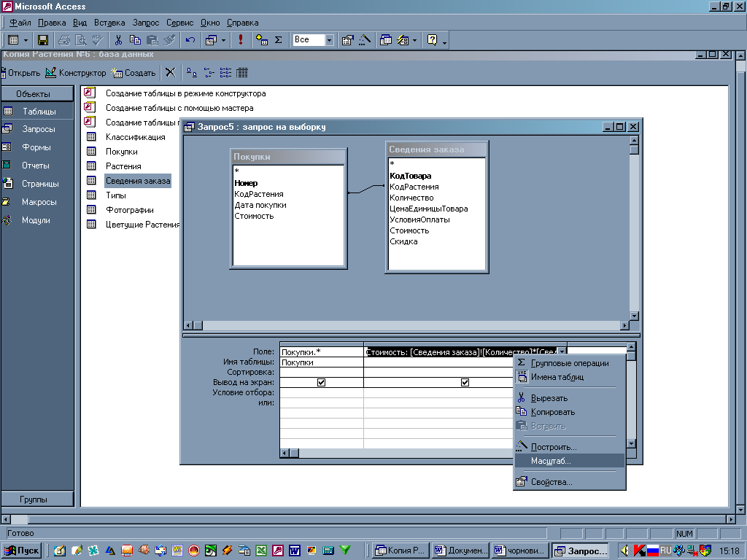The image size is (747, 560).
Task: Choose Имена таблиц in context menu
Action: [569, 377]
